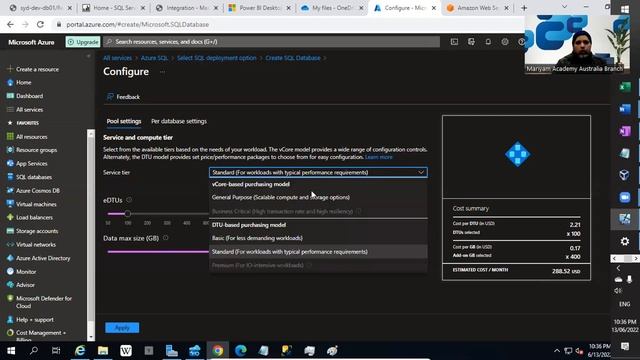The width and height of the screenshot is (640, 360).
Task: Select Basic (For less demanding workloads) option
Action: pos(318,238)
